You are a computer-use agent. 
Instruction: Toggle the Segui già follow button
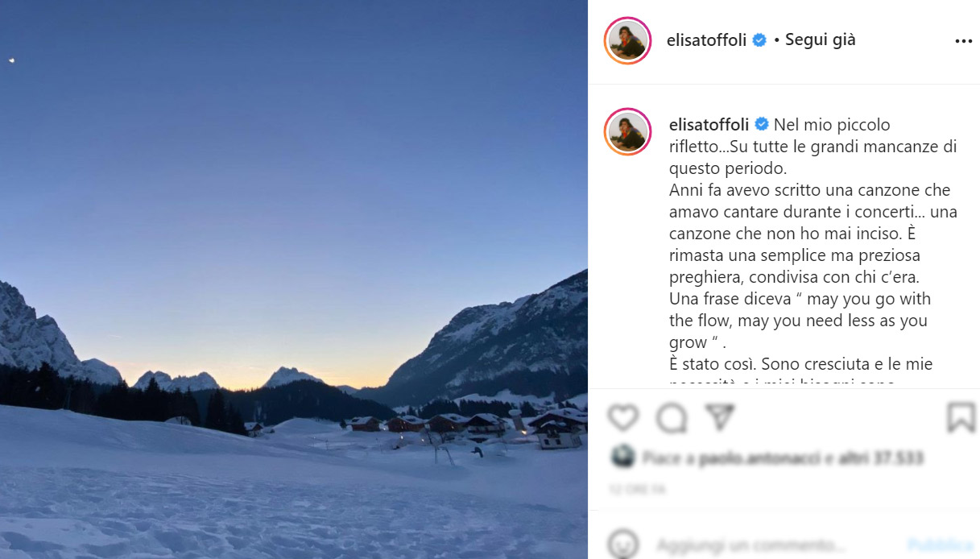point(820,40)
